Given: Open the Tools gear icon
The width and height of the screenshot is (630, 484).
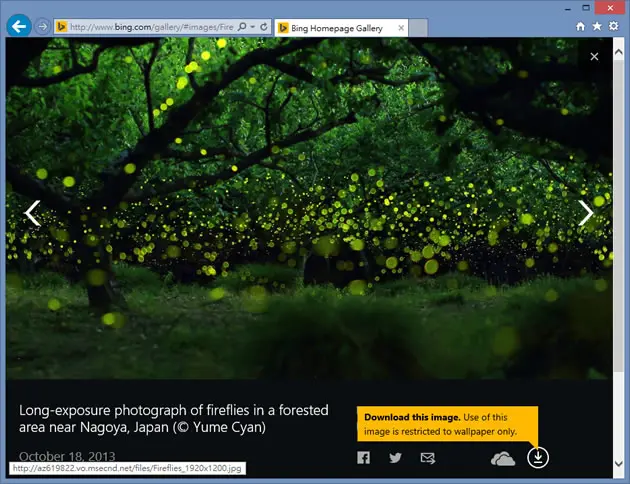Looking at the screenshot, I should 614,27.
